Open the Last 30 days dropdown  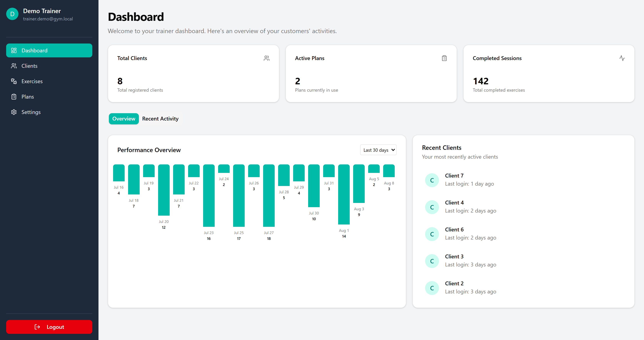(378, 150)
